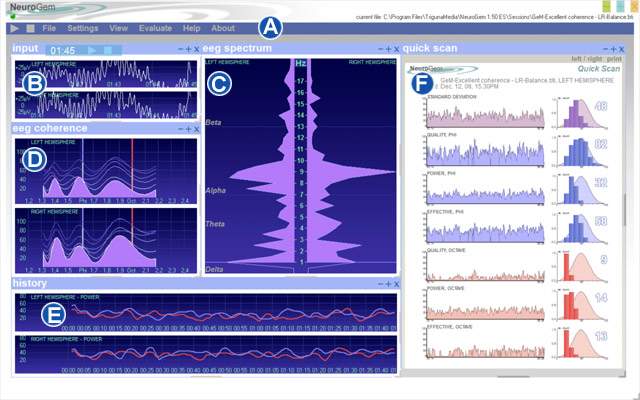
Task: Click the orange X window button
Action: click(x=635, y=6)
